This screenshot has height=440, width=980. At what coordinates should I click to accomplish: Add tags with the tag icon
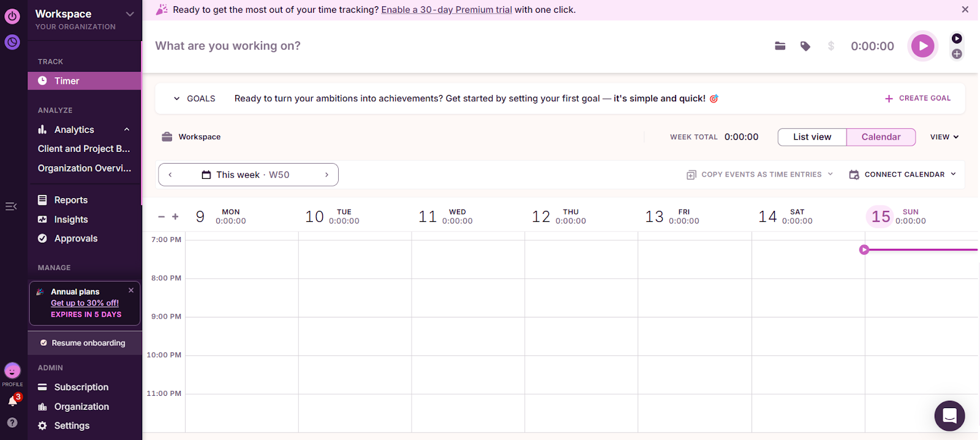click(805, 46)
